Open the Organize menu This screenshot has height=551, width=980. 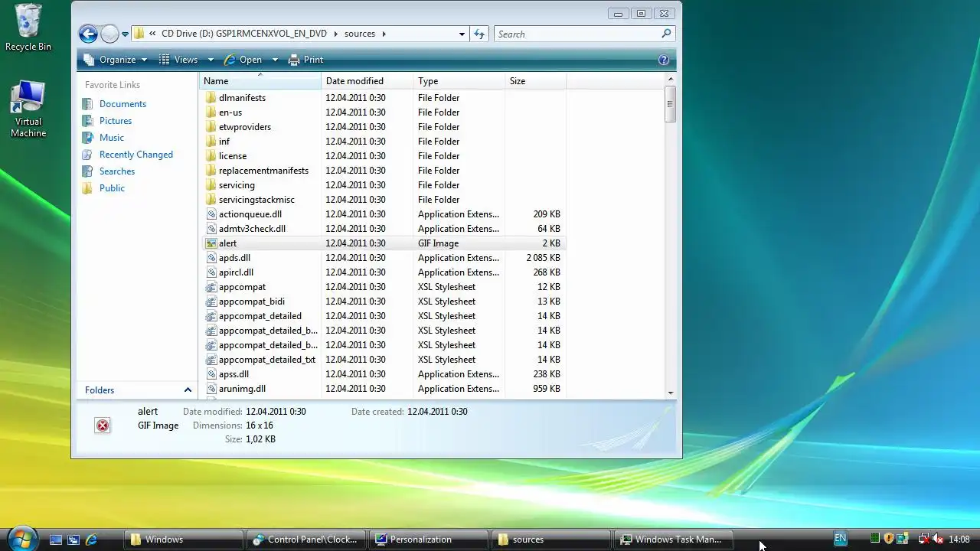coord(116,60)
